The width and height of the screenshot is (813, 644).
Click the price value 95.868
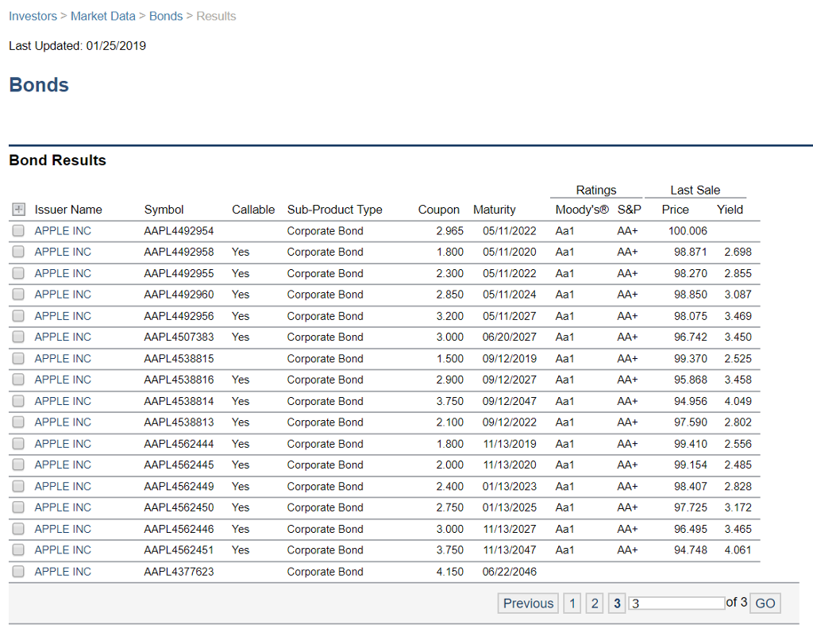[x=690, y=380]
